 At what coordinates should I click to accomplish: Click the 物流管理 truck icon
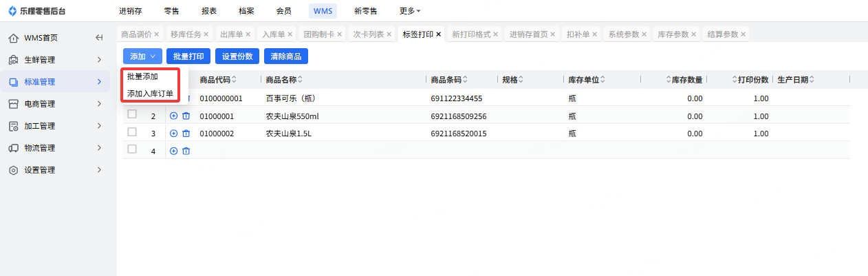(13, 148)
